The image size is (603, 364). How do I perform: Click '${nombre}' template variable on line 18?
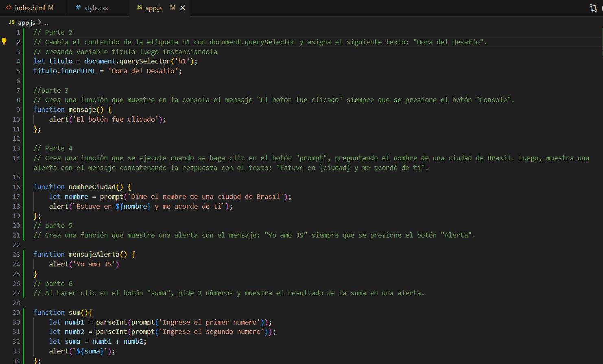(133, 206)
